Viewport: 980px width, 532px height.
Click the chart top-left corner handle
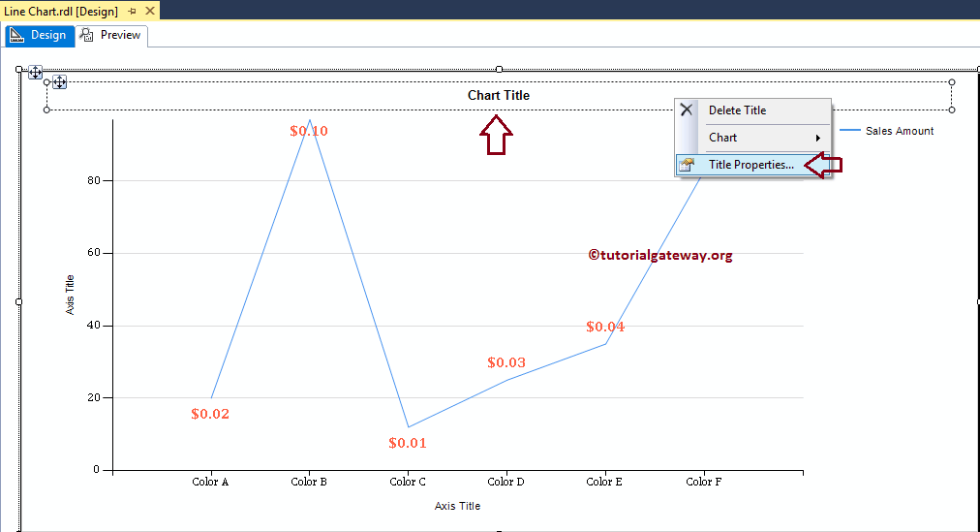click(18, 70)
